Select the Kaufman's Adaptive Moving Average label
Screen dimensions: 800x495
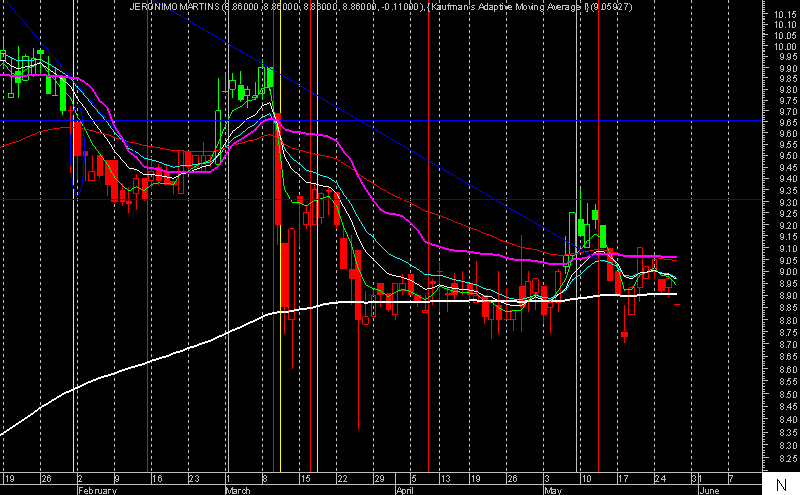pyautogui.click(x=508, y=7)
